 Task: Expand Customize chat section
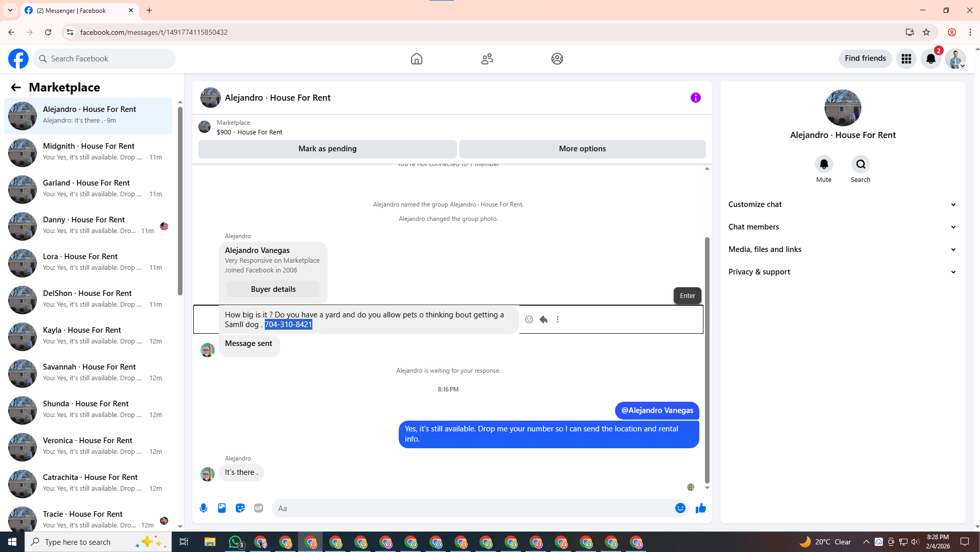point(842,204)
